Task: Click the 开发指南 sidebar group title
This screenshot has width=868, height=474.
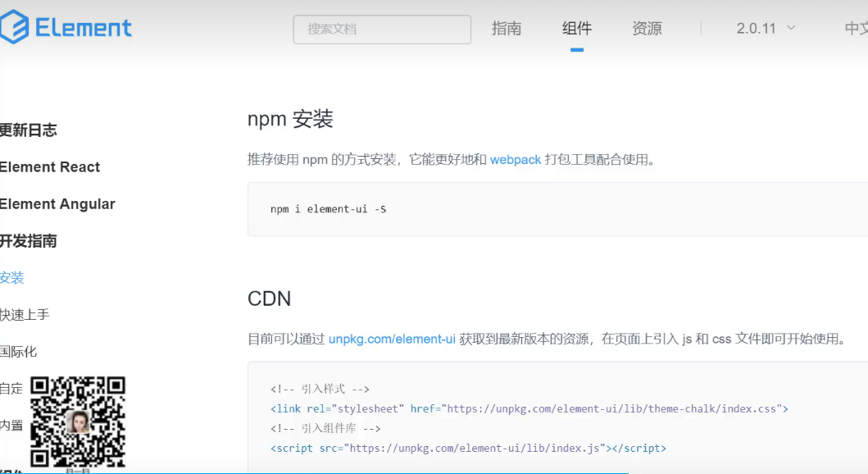Action: click(x=28, y=241)
